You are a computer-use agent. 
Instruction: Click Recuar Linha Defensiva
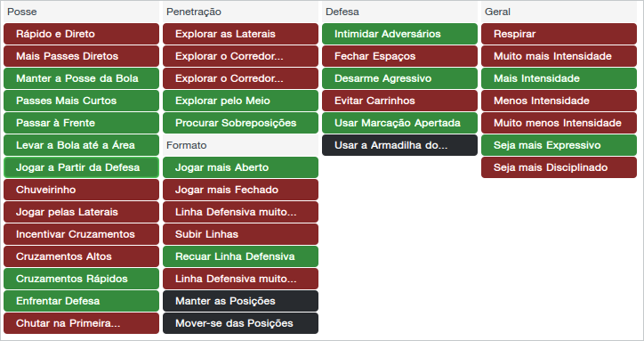coord(240,256)
